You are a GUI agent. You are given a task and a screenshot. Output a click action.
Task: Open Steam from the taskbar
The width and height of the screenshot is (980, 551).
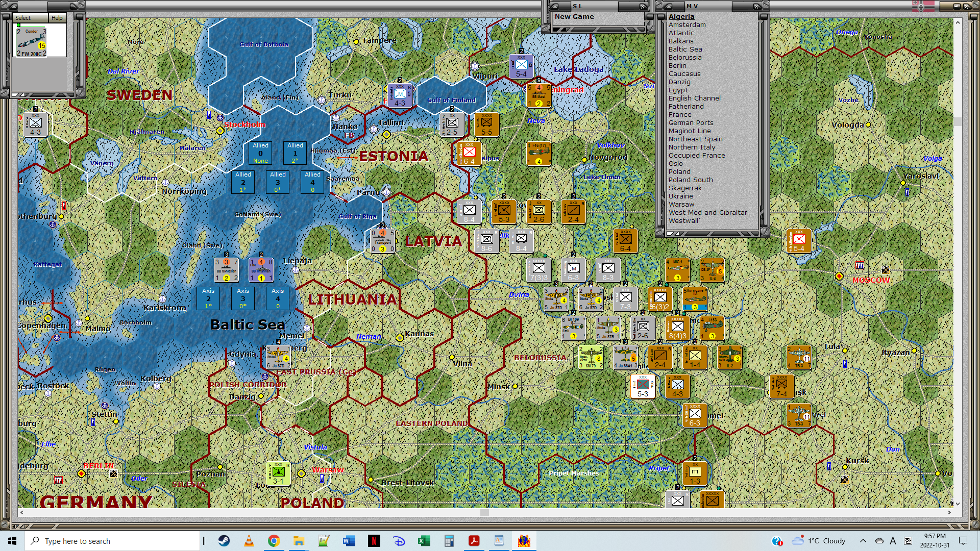click(x=224, y=541)
